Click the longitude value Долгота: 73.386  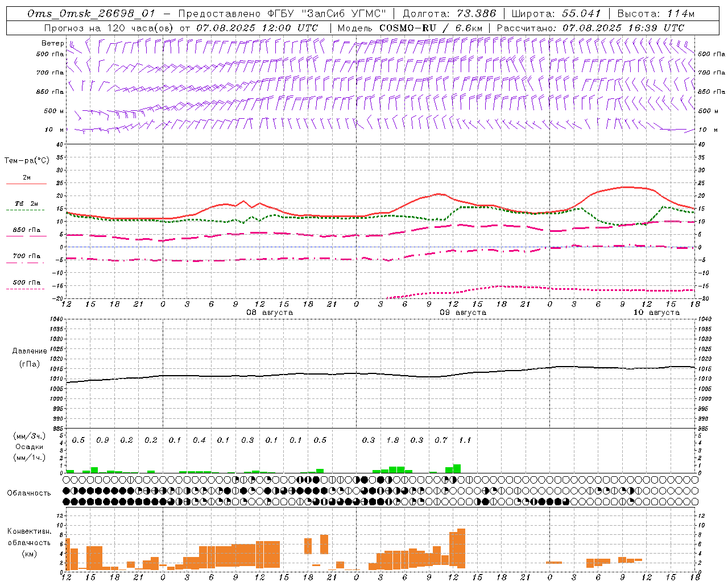pyautogui.click(x=449, y=14)
